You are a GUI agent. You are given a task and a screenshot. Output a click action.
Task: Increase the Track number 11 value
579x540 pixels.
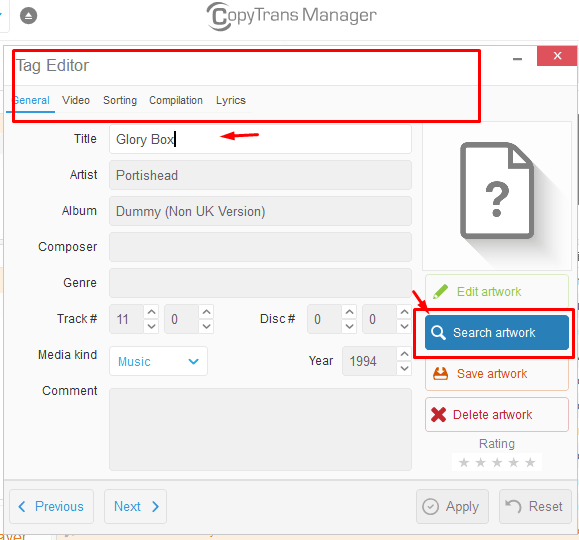[151, 312]
